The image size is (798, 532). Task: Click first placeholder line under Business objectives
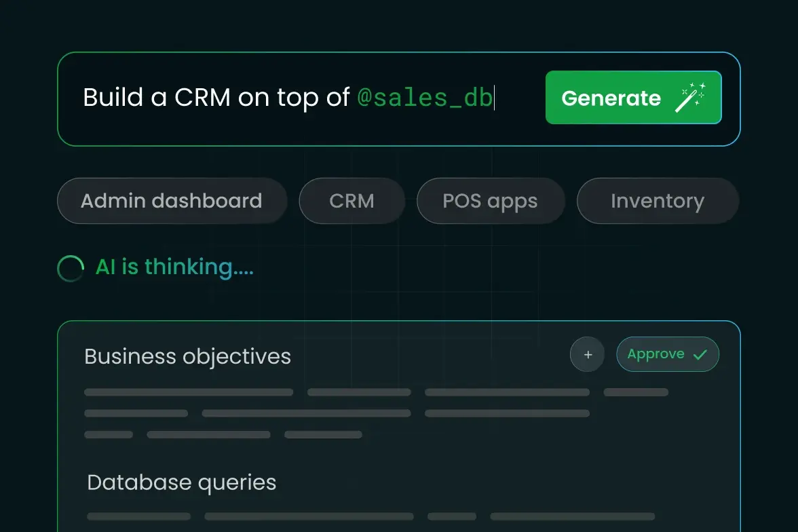pos(189,392)
